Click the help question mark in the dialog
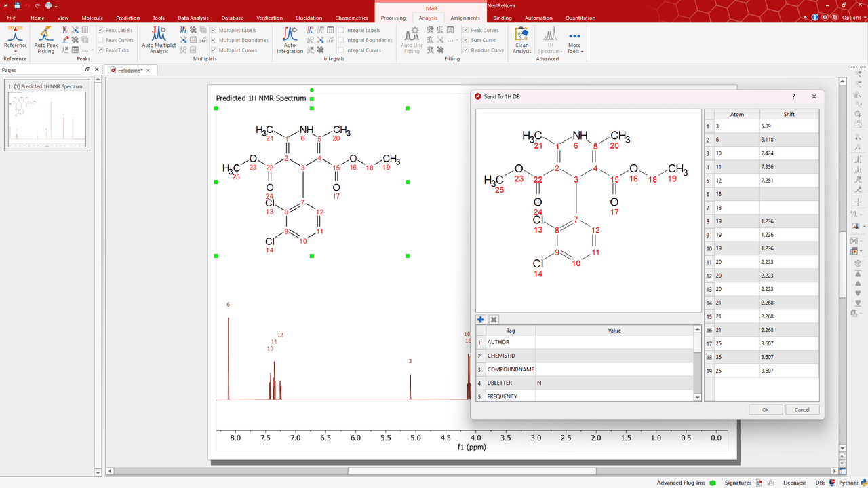Image resolution: width=868 pixels, height=488 pixels. click(793, 96)
